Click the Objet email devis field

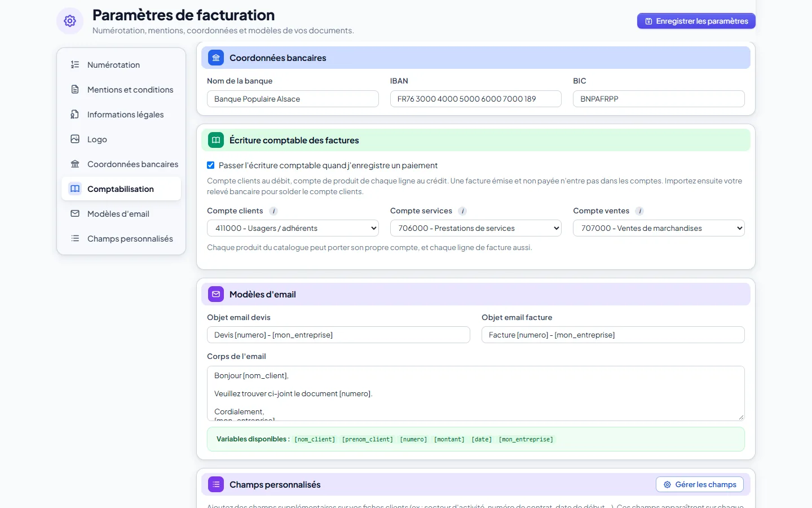[x=338, y=335]
